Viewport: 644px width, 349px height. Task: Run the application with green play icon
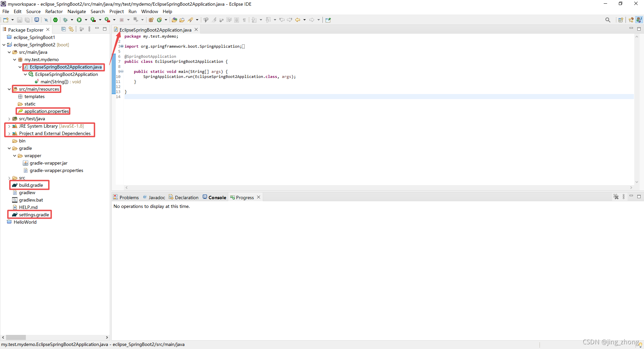tap(79, 20)
